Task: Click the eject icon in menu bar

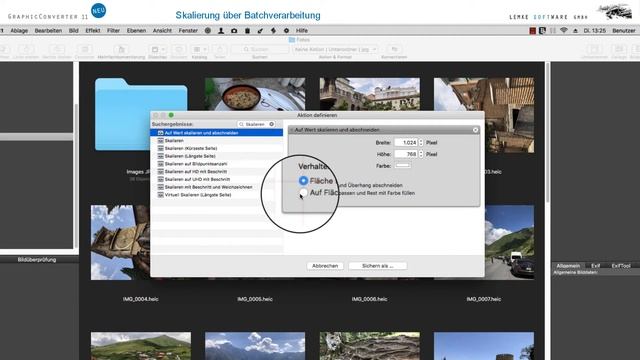Action: [x=576, y=31]
